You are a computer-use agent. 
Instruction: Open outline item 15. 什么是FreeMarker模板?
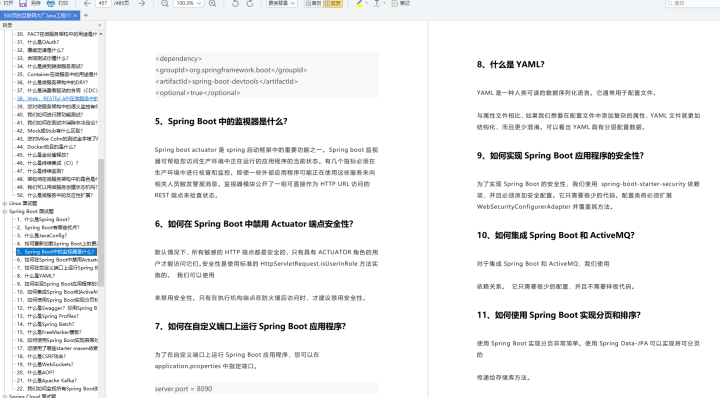49,332
